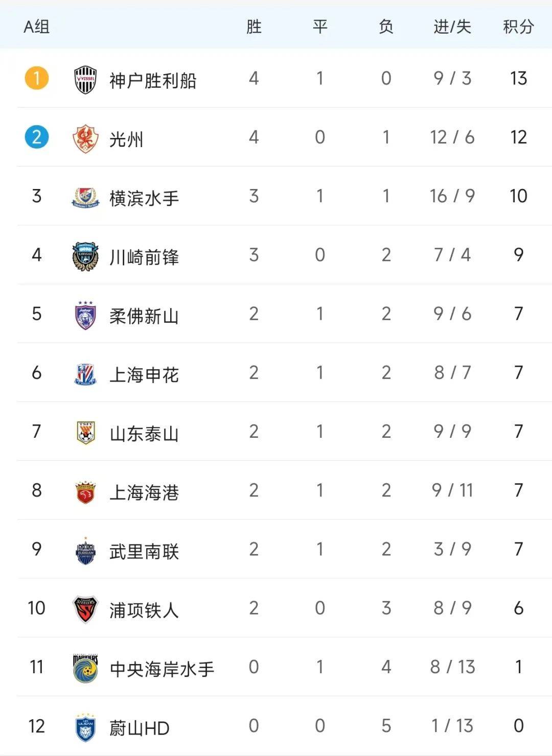Select the Johor Darul Ta'zim logo

(85, 315)
